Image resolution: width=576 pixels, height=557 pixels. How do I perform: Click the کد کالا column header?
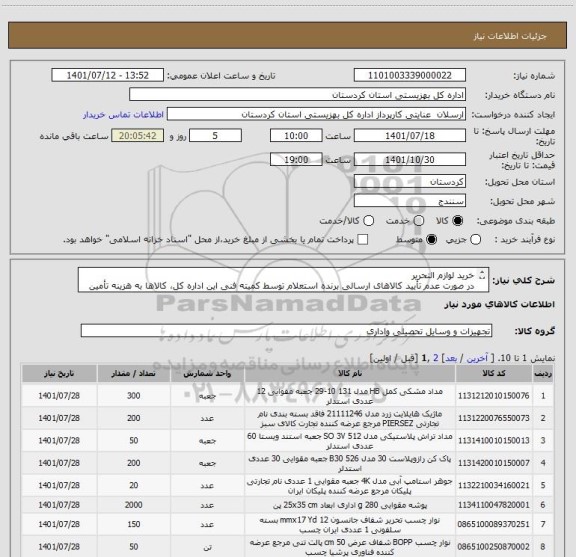[494, 373]
